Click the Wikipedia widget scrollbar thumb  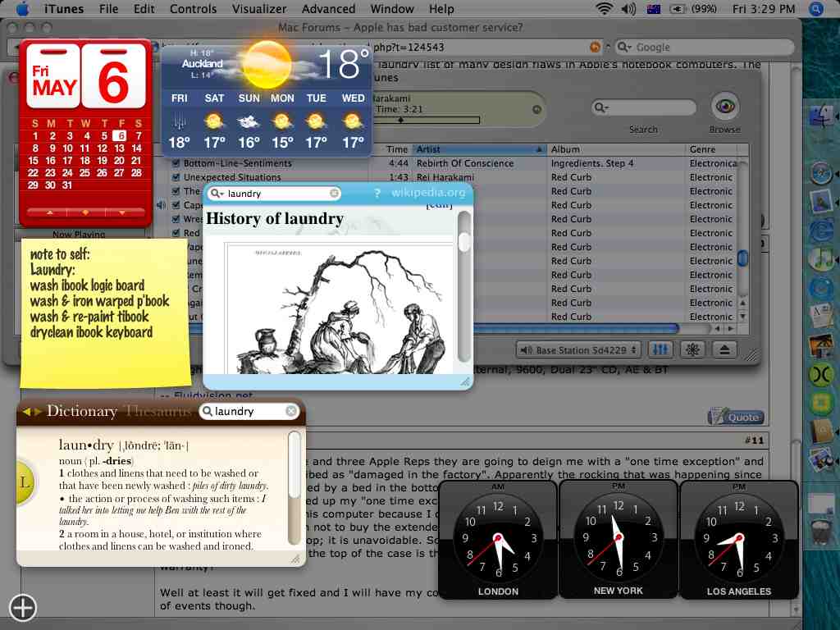point(464,241)
